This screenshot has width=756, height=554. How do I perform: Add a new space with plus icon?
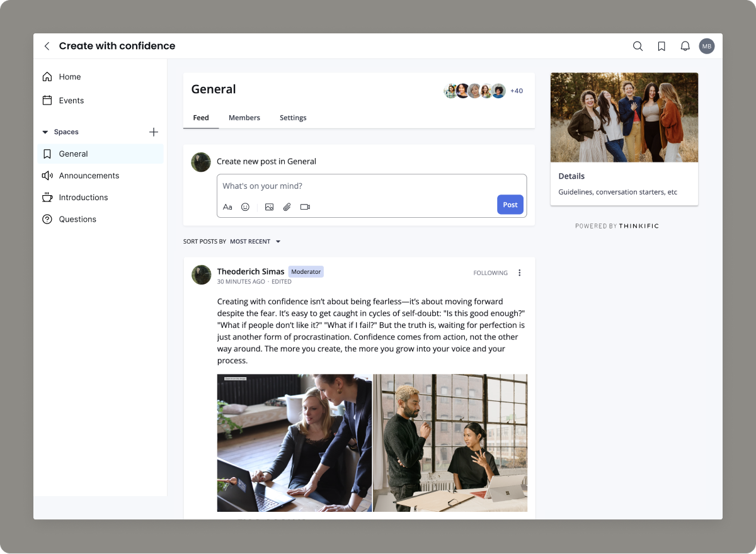(x=154, y=132)
